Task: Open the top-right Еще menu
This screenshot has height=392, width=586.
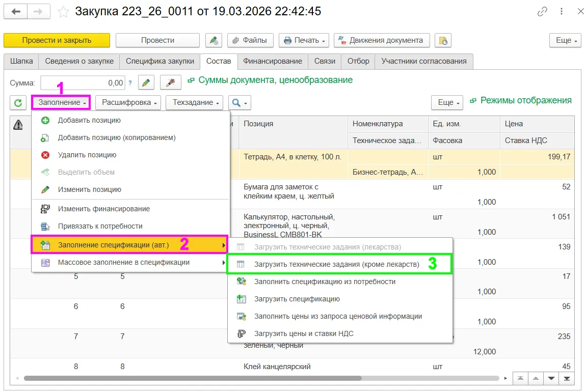Action: click(x=565, y=40)
